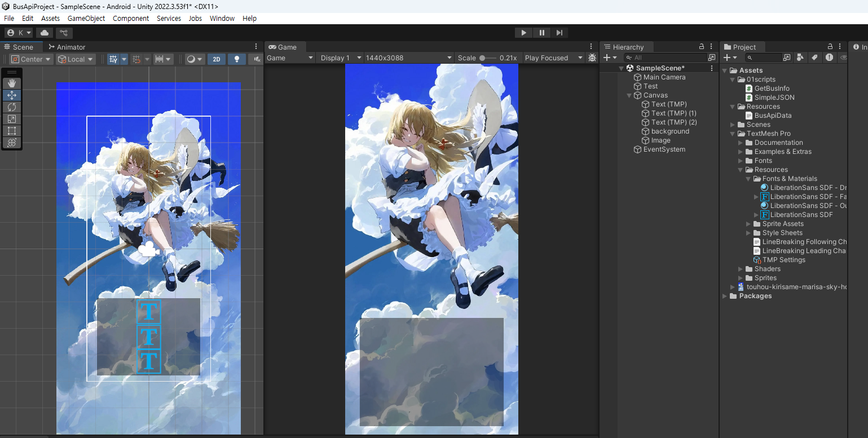Viewport: 868px width, 438px height.
Task: Click Project search by label icon
Action: pyautogui.click(x=814, y=57)
